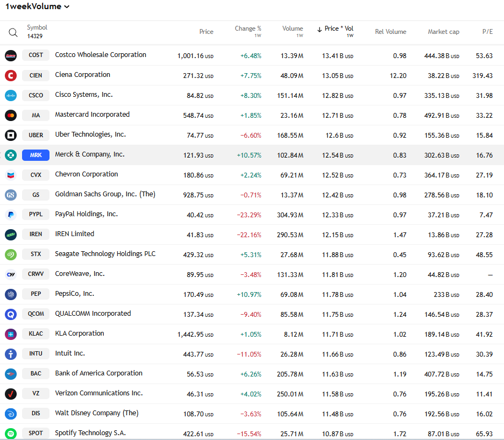Click PepsiCo's +10.97% change value
504x440 pixels.
[249, 295]
